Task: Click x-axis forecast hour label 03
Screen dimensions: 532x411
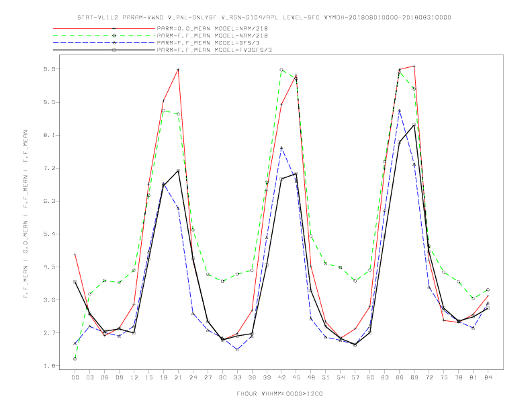Action: point(89,377)
